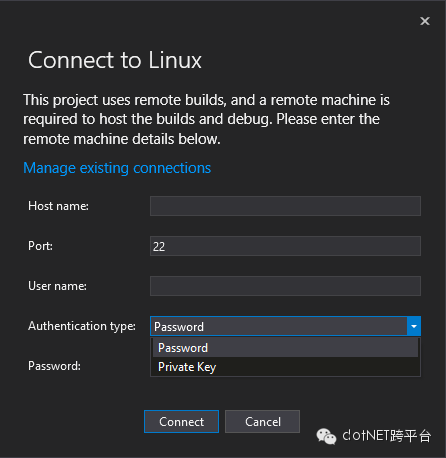This screenshot has height=458, width=446.
Task: Open the Manage existing connections link
Action: click(x=117, y=168)
